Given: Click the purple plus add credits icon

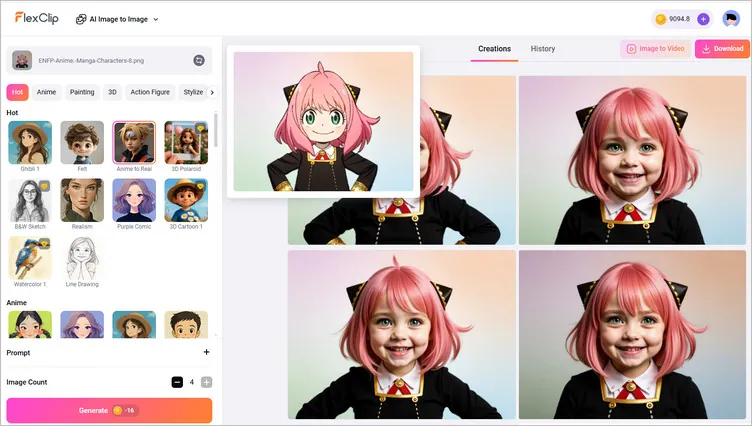Looking at the screenshot, I should (x=703, y=19).
